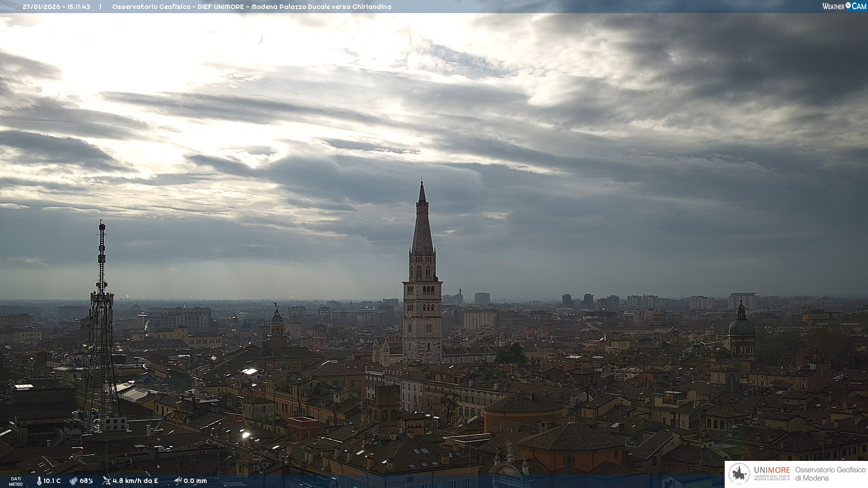Click the humidity water drops icon
The width and height of the screenshot is (868, 488).
73,481
